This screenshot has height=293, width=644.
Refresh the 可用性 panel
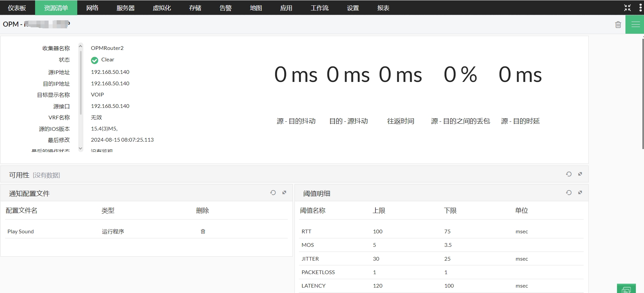[569, 174]
